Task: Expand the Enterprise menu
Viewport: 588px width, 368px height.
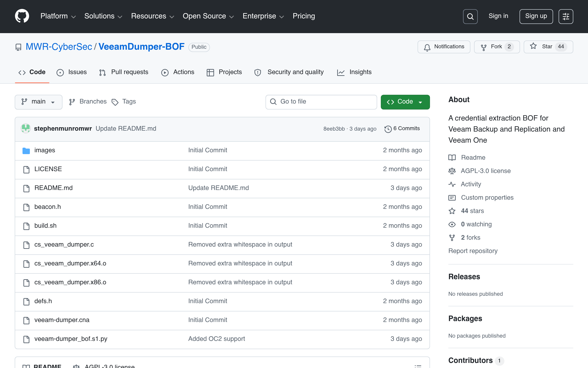Action: coord(263,16)
